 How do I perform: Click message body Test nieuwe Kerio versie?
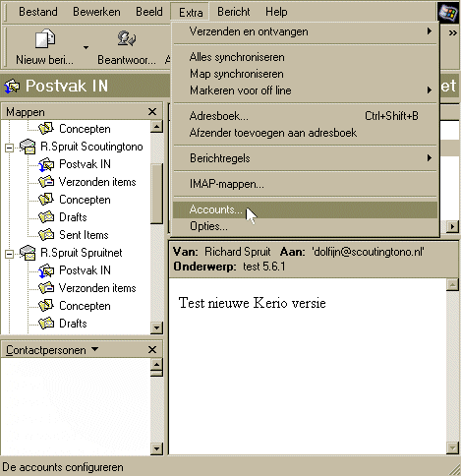coord(252,303)
